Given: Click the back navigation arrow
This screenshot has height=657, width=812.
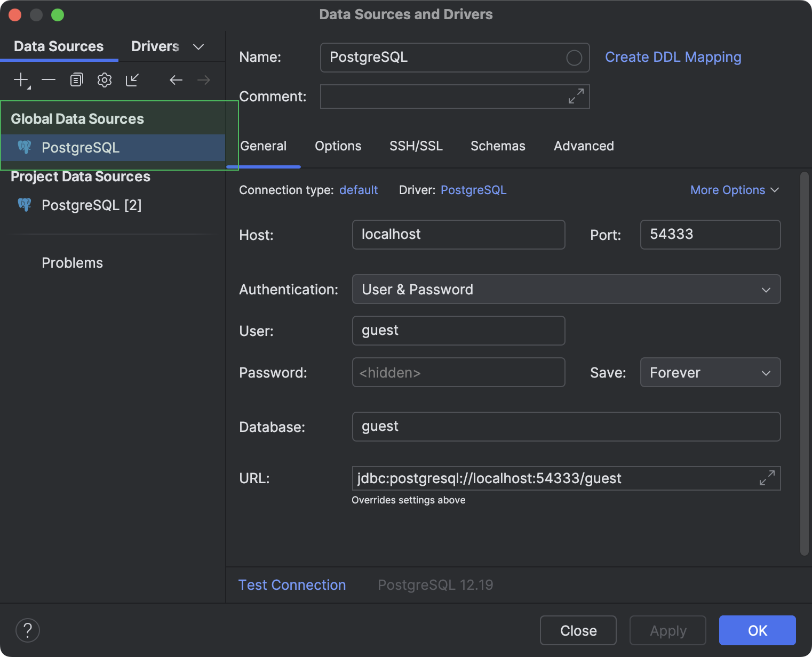Looking at the screenshot, I should tap(176, 80).
